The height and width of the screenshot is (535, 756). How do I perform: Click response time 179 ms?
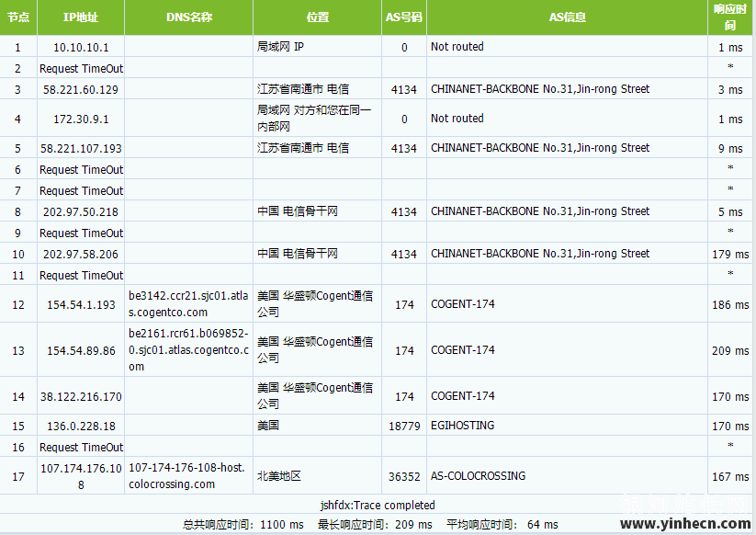click(x=730, y=255)
